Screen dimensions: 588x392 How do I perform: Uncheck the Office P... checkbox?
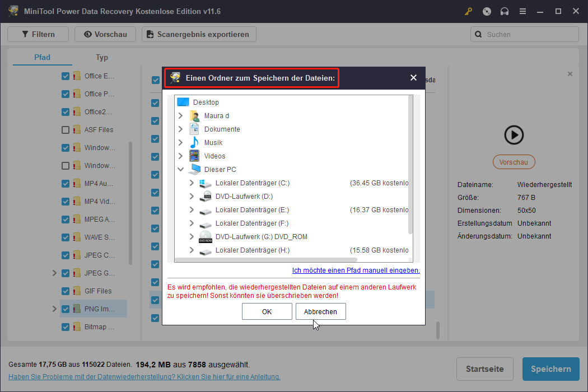(x=66, y=94)
